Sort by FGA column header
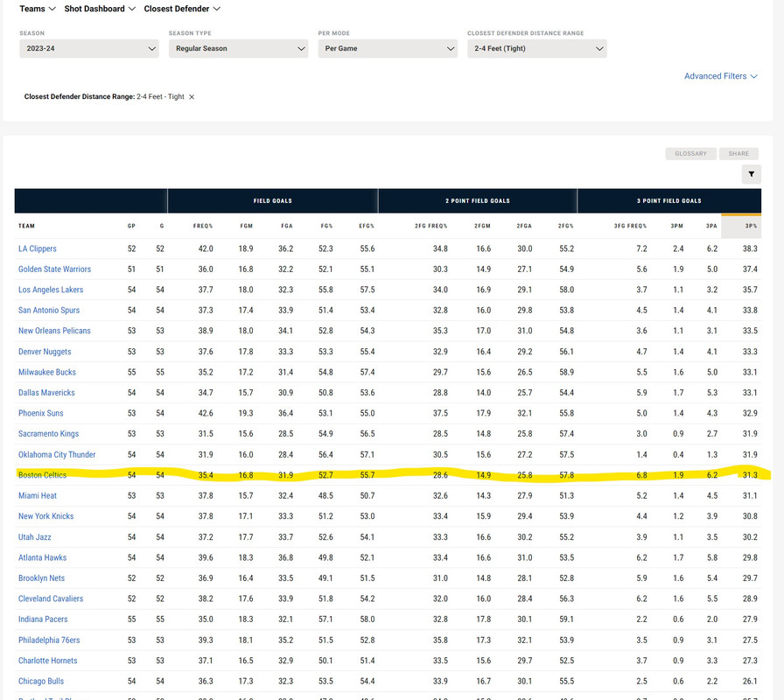The height and width of the screenshot is (700, 784). coord(287,226)
